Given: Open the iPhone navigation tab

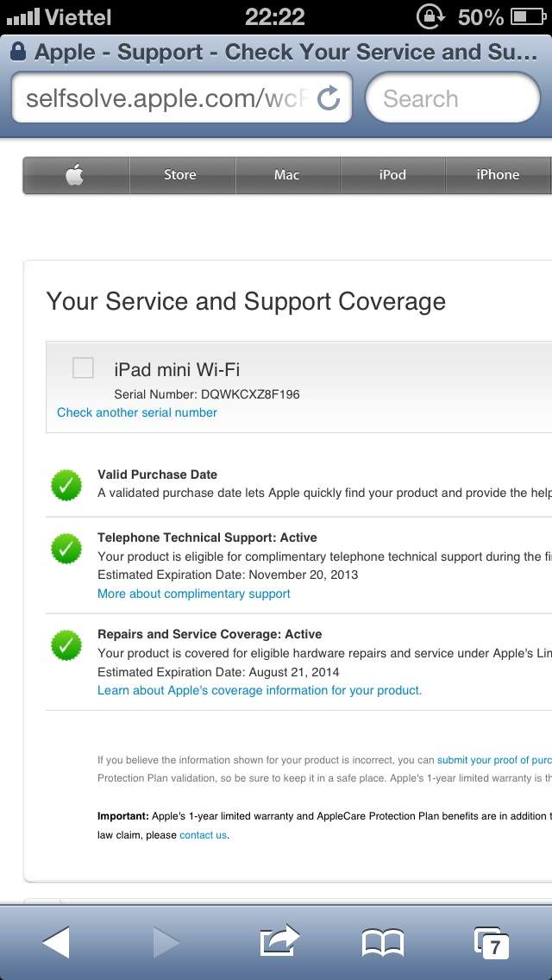Looking at the screenshot, I should [x=499, y=175].
